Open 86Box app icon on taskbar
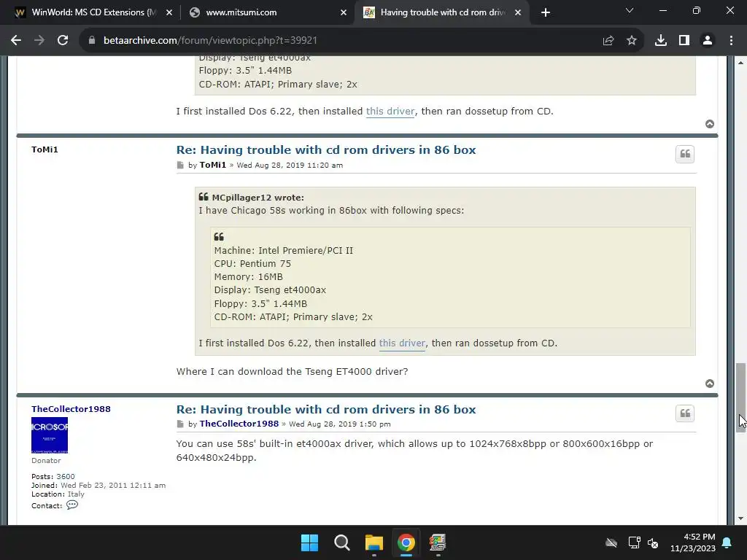Screen dimensions: 747x560 click(x=438, y=542)
